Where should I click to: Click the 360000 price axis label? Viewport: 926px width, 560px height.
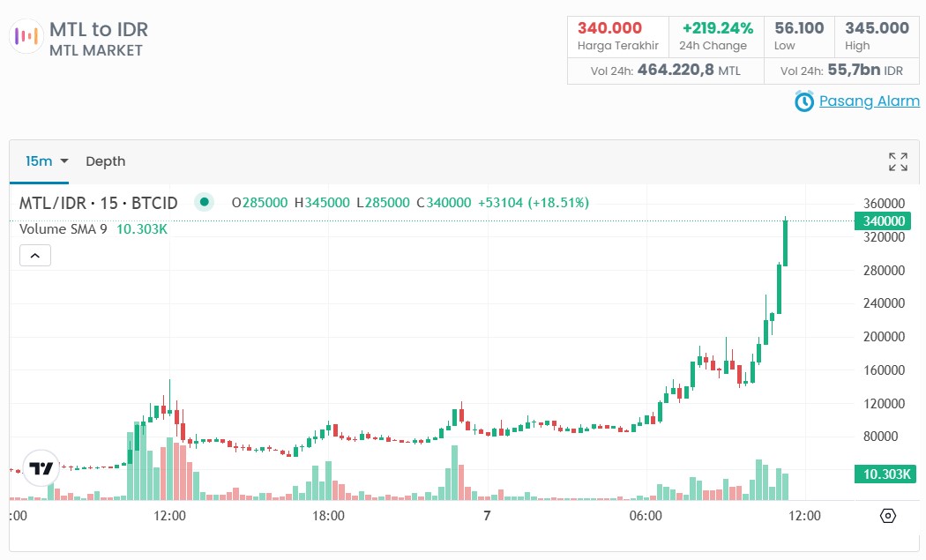[884, 203]
